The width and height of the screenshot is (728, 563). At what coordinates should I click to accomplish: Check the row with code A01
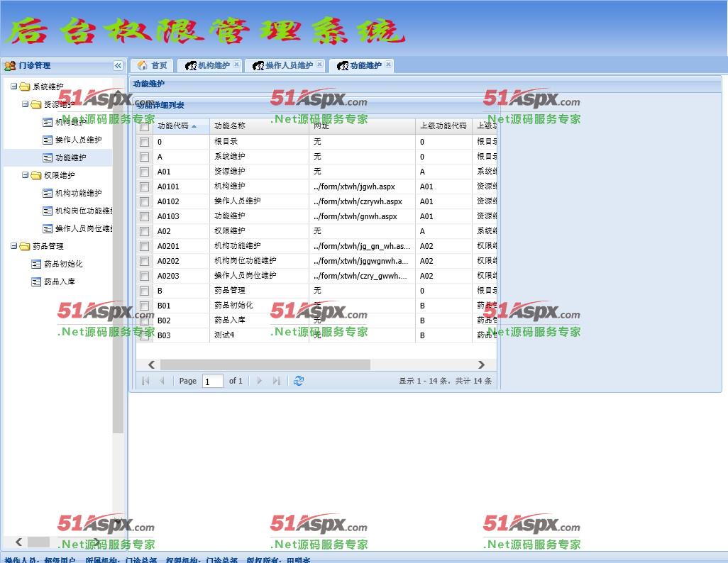pyautogui.click(x=144, y=172)
